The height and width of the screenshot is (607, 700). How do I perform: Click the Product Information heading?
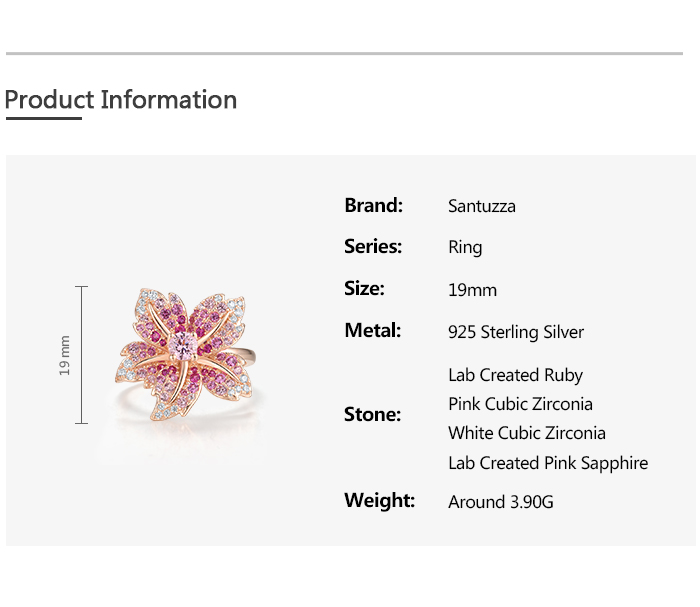[x=121, y=100]
